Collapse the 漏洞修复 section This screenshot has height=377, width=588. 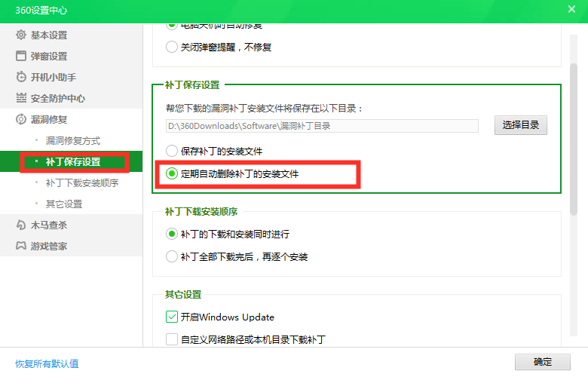[x=72, y=119]
